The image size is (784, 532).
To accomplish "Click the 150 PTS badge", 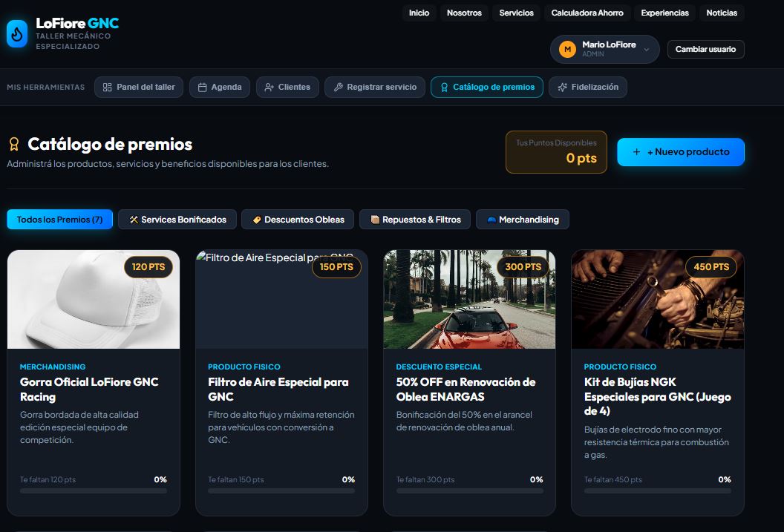I will click(336, 267).
